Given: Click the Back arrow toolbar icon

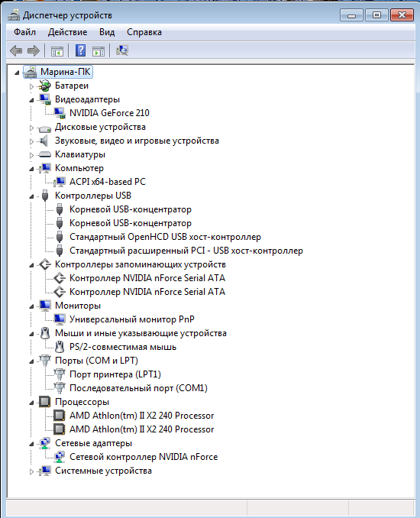Looking at the screenshot, I should 16,51.
